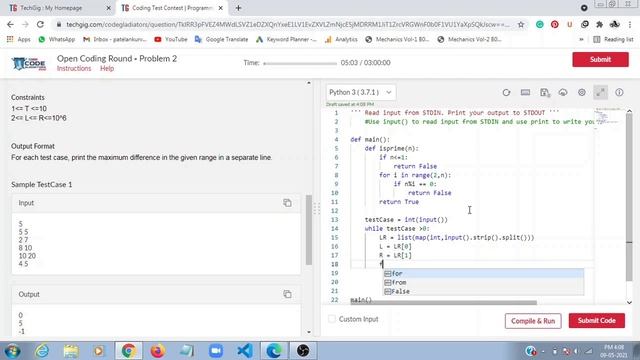Select 'from' from the autocomplete list
This screenshot has width=640, height=360.
click(483, 282)
